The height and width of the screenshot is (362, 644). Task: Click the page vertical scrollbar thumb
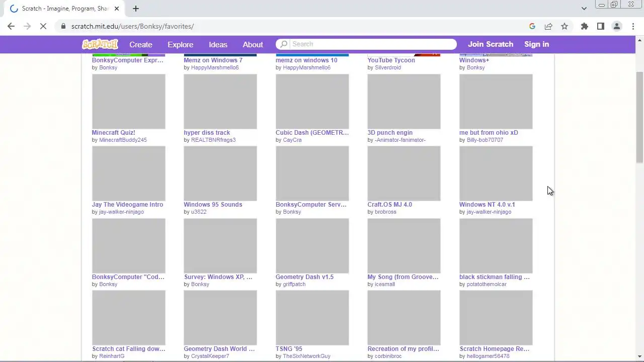click(x=639, y=117)
